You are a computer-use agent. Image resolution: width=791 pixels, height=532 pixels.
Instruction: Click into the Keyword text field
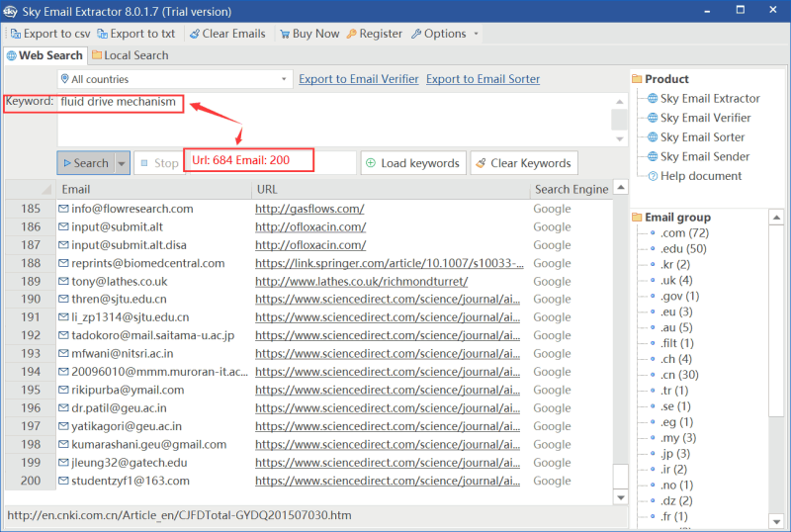333,120
